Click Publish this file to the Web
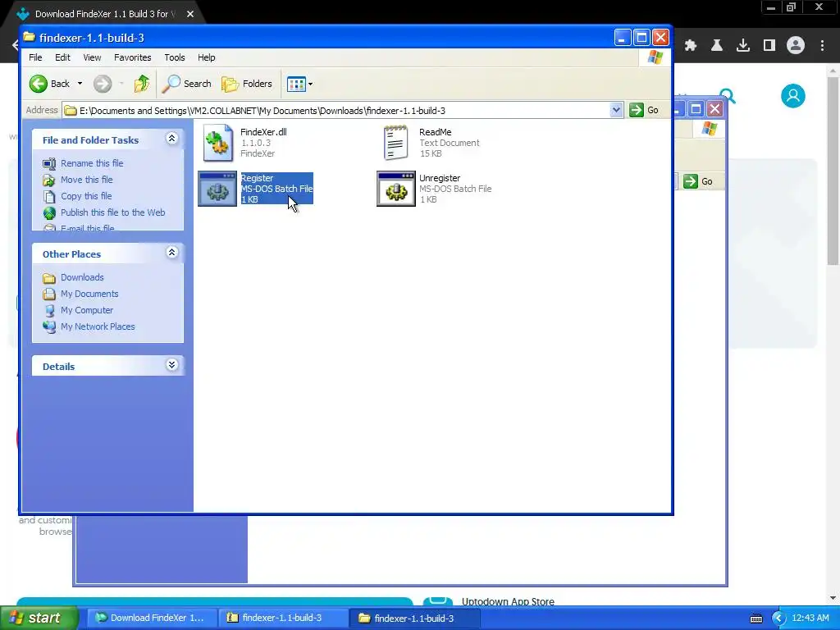This screenshot has width=840, height=630. click(112, 212)
